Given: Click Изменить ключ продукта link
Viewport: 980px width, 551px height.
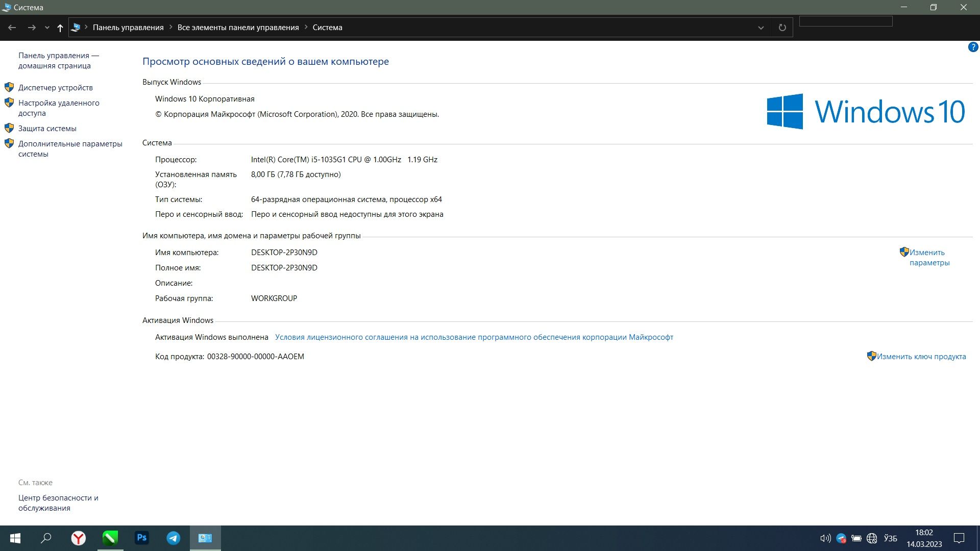Looking at the screenshot, I should (x=921, y=357).
